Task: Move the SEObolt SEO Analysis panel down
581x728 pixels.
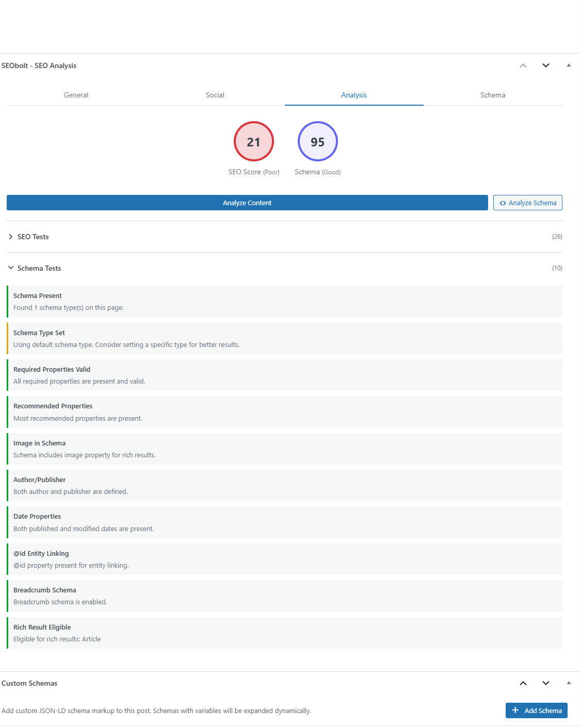Action: (x=545, y=65)
